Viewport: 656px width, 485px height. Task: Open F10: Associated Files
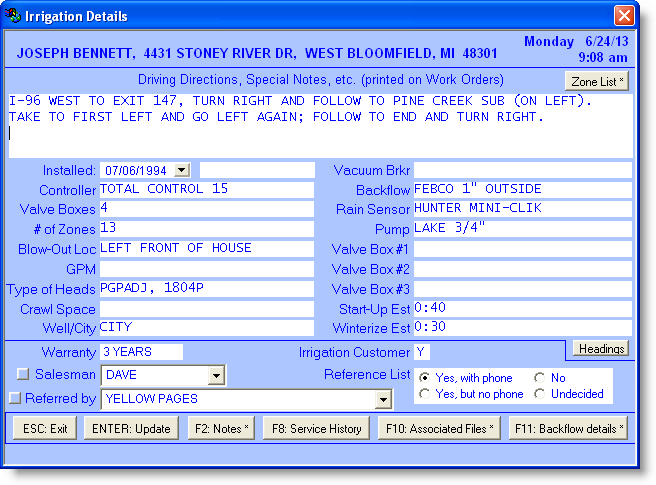438,428
